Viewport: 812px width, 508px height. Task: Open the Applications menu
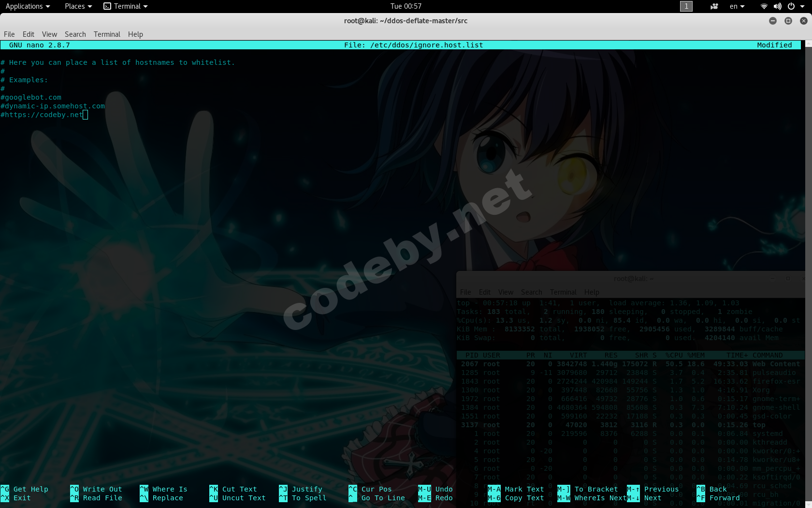tap(28, 6)
